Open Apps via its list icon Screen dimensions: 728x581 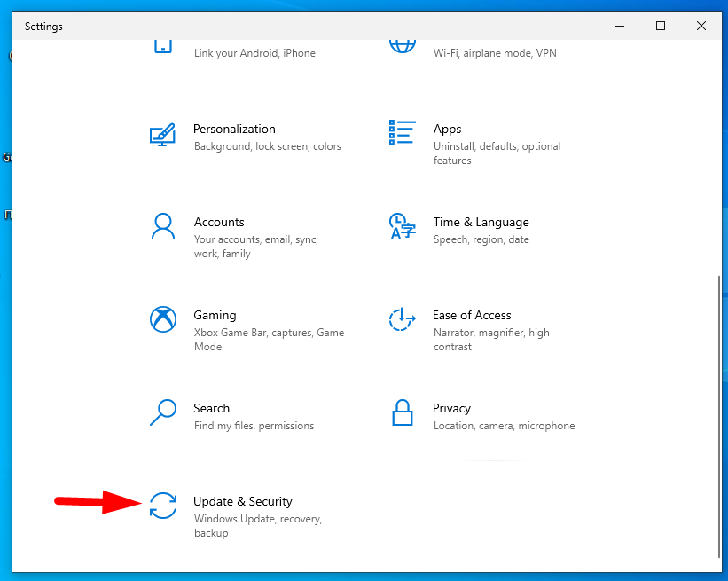(402, 133)
